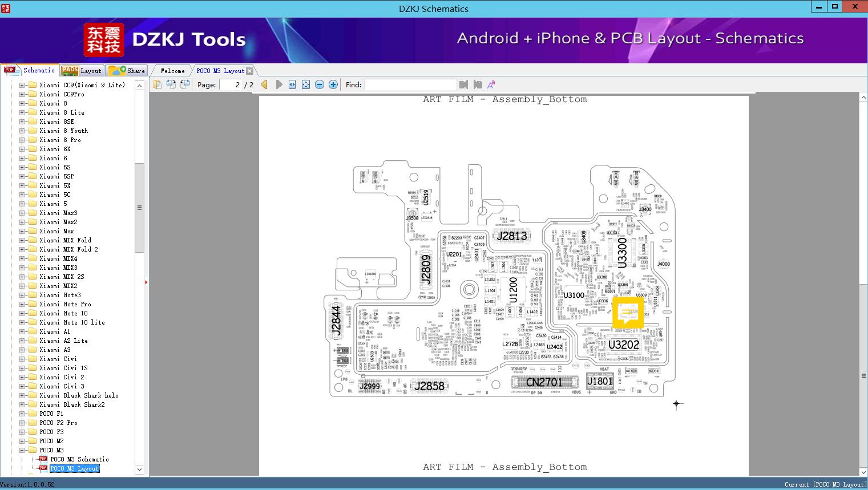This screenshot has width=868, height=490.
Task: Collapse the POCO M3 folder
Action: point(22,450)
